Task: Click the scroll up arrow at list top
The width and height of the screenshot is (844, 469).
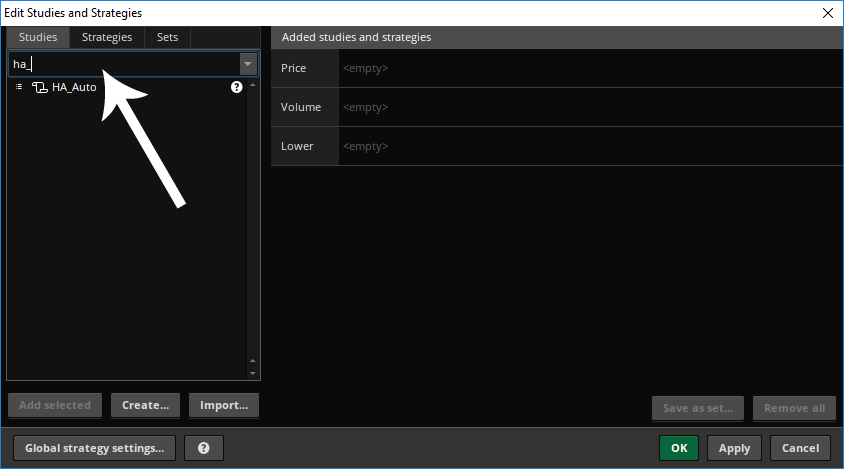Action: click(x=252, y=85)
